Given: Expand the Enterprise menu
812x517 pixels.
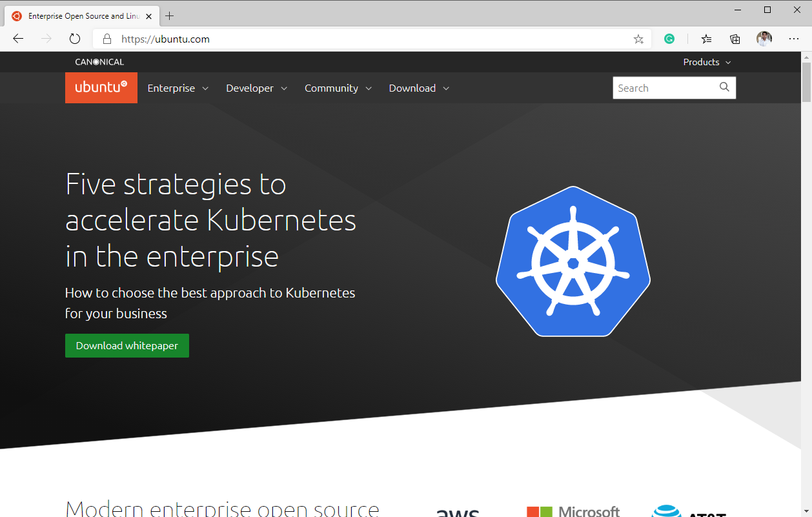Looking at the screenshot, I should (x=178, y=88).
